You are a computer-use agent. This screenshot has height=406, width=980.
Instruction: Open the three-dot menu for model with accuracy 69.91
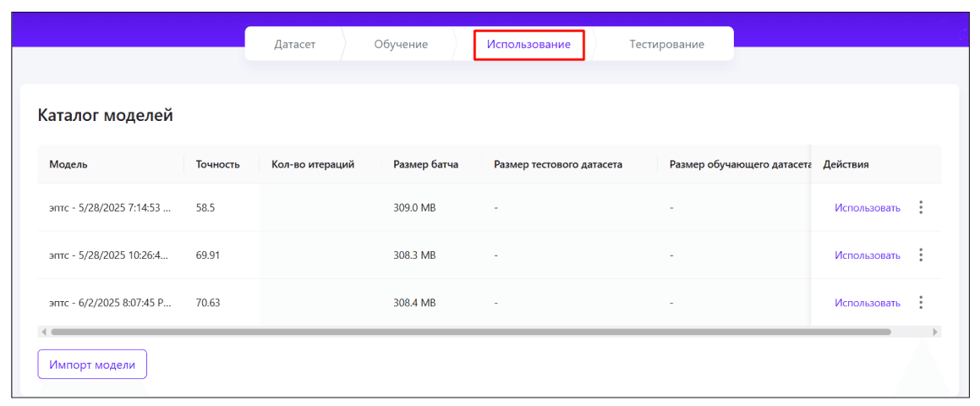point(921,255)
